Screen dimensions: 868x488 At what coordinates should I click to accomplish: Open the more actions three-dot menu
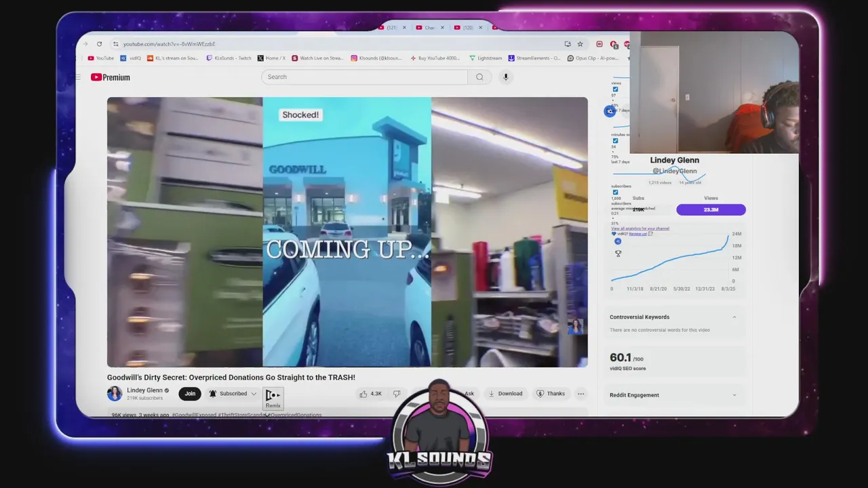tap(580, 394)
